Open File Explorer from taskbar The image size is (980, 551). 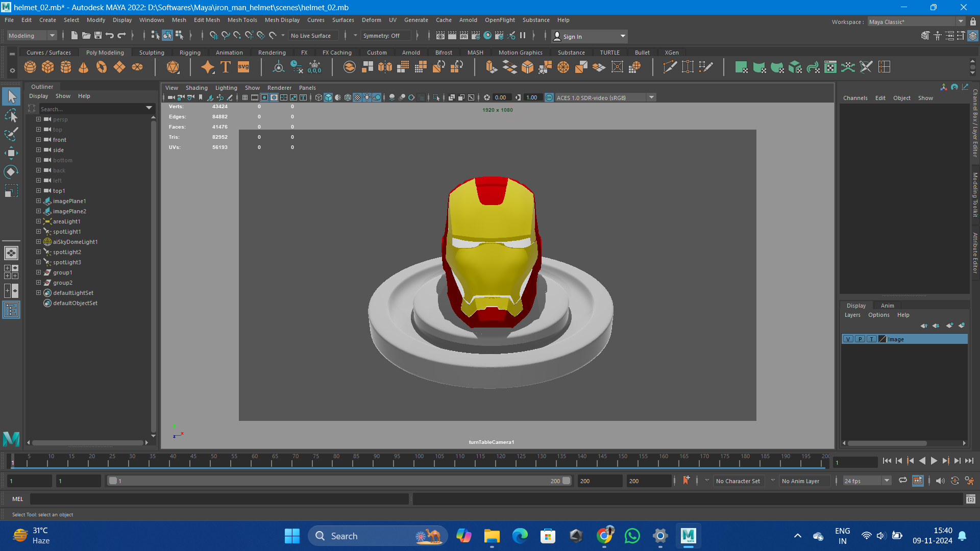tap(492, 536)
